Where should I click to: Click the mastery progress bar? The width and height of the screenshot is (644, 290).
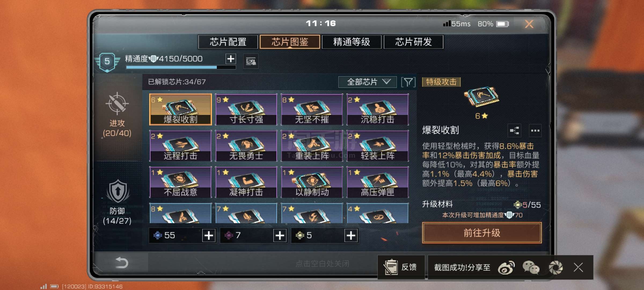point(181,67)
